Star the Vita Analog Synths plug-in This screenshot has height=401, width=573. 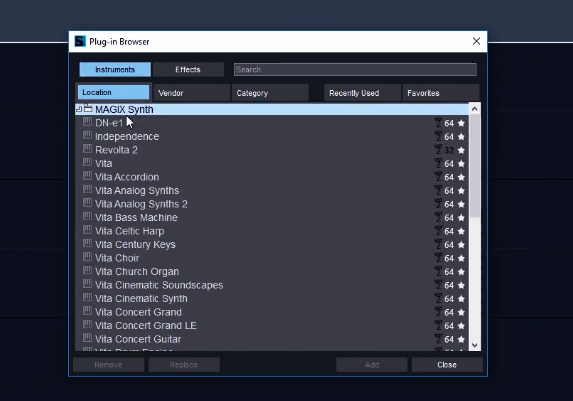(x=461, y=191)
